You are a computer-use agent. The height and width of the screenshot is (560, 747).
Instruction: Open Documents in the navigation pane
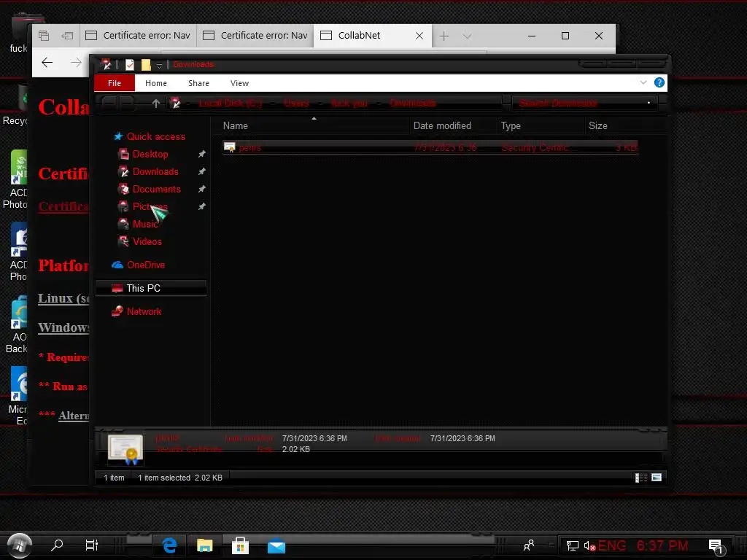tap(156, 189)
